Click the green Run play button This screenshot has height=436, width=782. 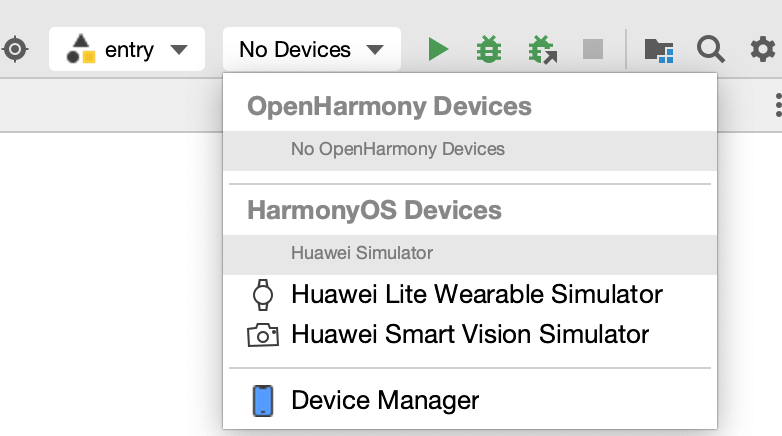click(x=438, y=49)
